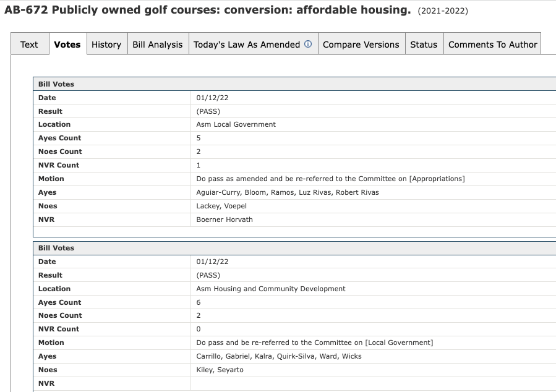The image size is (556, 392).
Task: Open the Comments To Author tab
Action: pyautogui.click(x=492, y=45)
